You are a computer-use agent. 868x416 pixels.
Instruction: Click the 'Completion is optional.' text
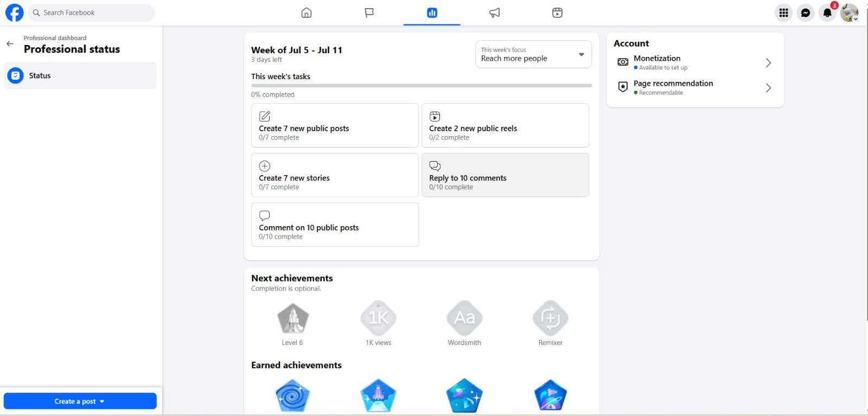pos(286,289)
